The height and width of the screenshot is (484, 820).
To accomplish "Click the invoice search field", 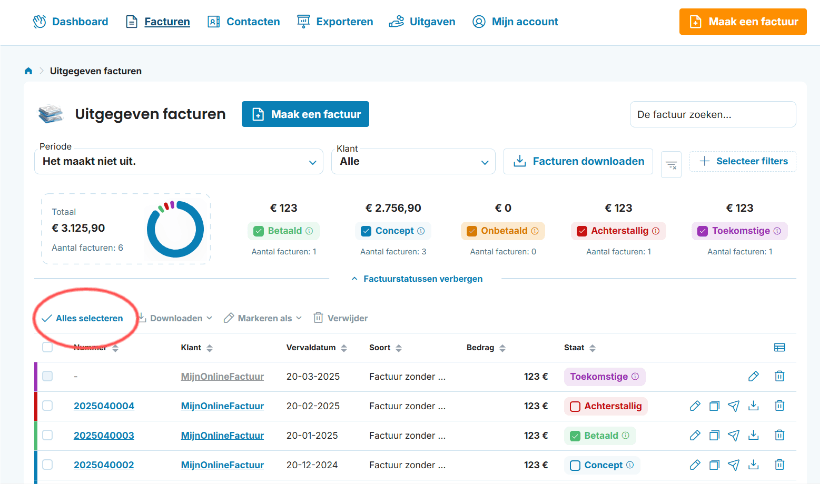I will 713,114.
